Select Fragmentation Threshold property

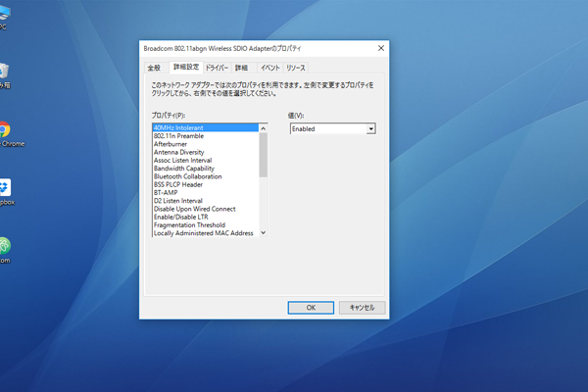coord(189,224)
